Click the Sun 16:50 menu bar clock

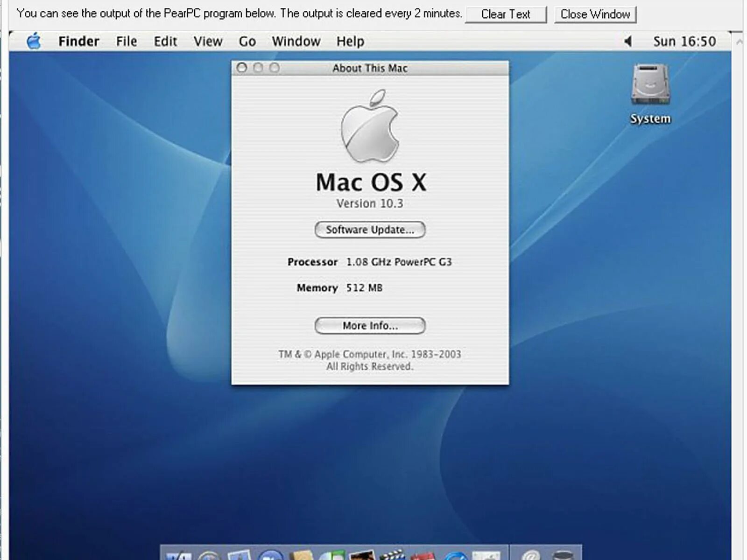684,41
